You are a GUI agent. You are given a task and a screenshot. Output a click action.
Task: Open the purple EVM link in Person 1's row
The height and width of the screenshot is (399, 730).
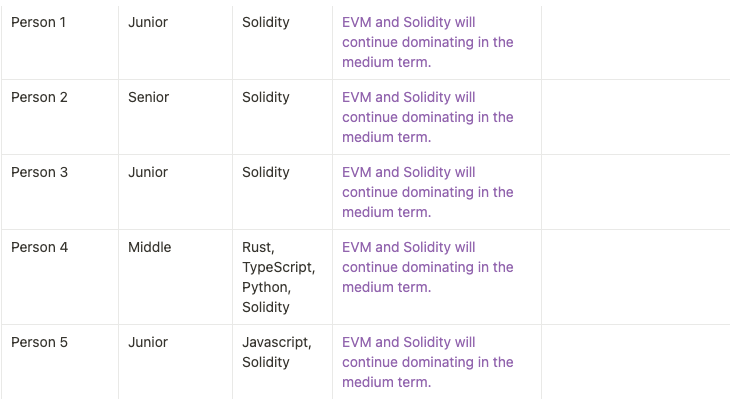[427, 42]
